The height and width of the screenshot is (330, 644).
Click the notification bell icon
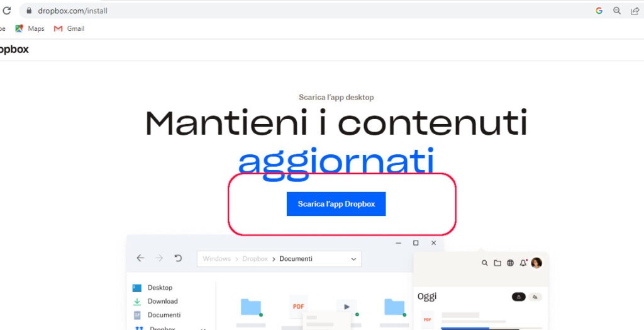[523, 263]
